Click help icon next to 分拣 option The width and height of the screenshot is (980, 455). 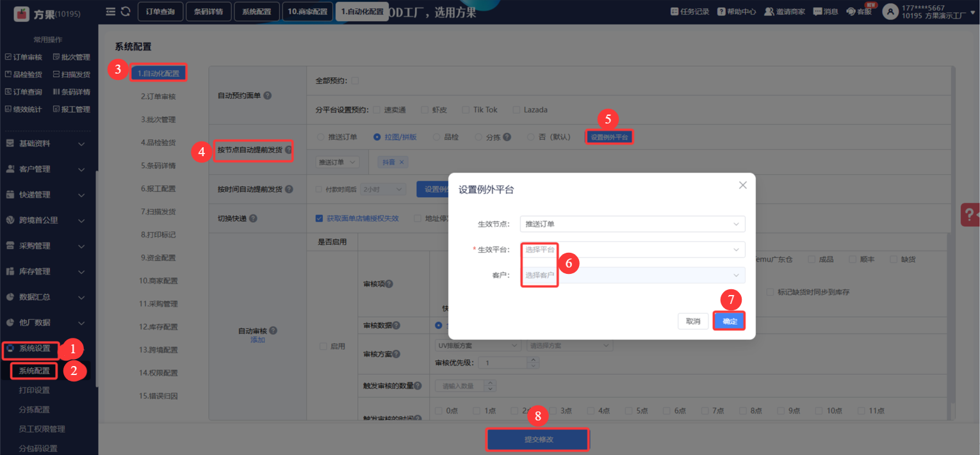coord(507,137)
